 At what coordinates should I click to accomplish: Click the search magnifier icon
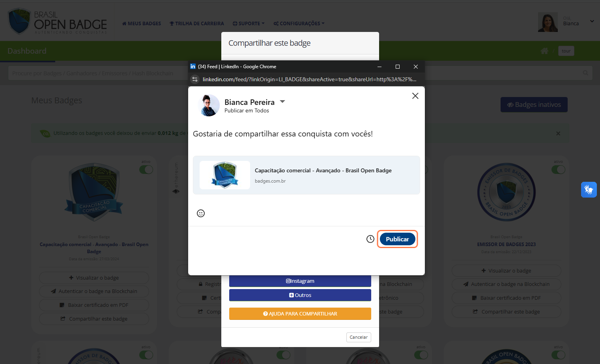click(585, 73)
